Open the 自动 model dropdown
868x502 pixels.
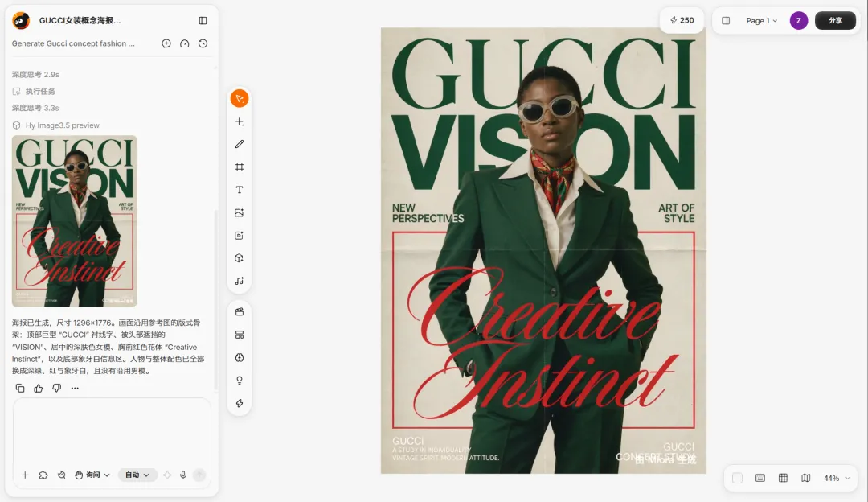(x=137, y=475)
